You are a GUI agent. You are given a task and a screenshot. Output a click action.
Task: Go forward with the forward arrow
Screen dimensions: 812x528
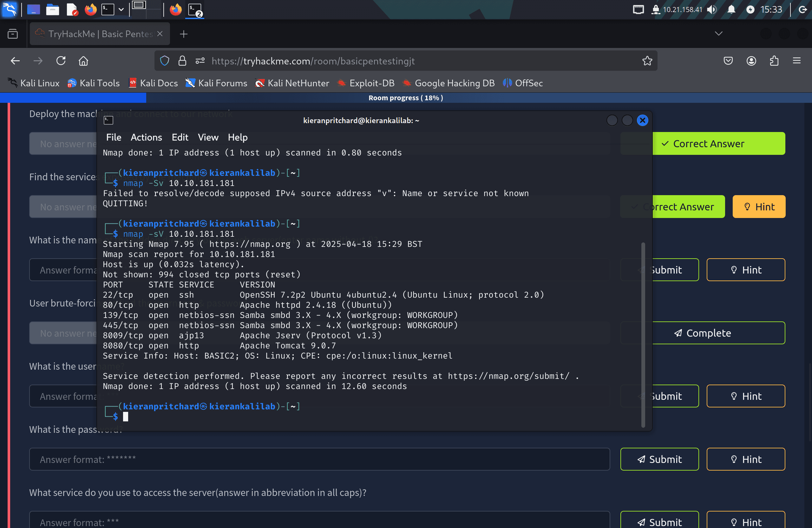pos(38,61)
